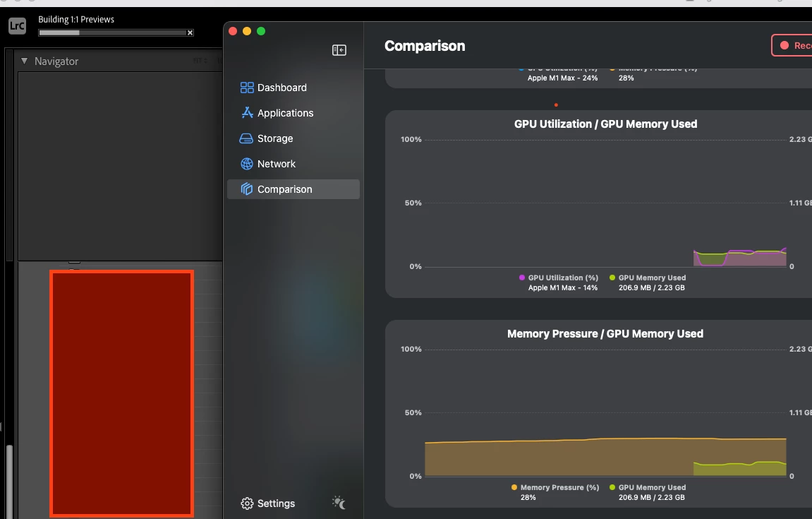Click the Lightroom left panel scrollbar
Screen dimensions: 812x519
tap(9, 481)
